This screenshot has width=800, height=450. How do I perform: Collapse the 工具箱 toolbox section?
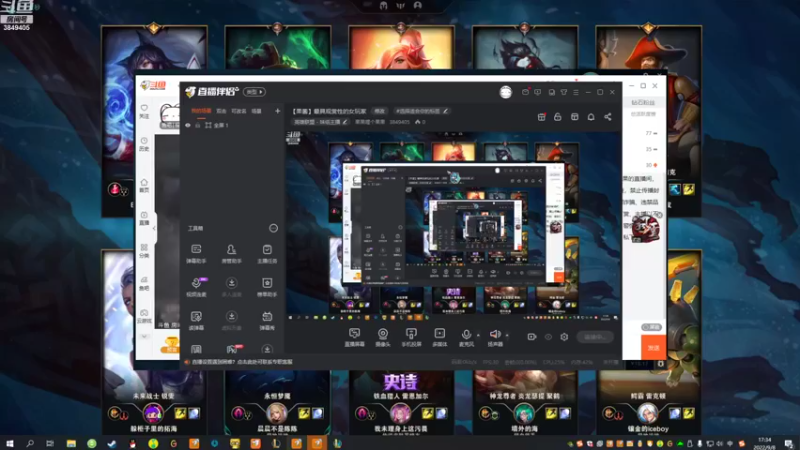coord(273,228)
